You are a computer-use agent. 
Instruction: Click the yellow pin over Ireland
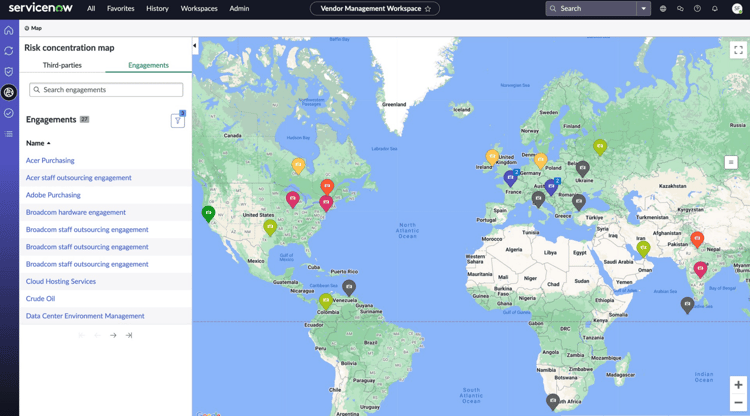pyautogui.click(x=492, y=157)
